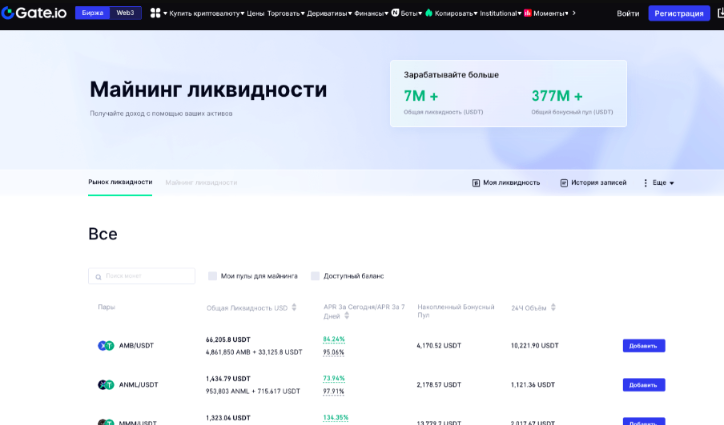Expand Institutional dropdown menu

[501, 13]
